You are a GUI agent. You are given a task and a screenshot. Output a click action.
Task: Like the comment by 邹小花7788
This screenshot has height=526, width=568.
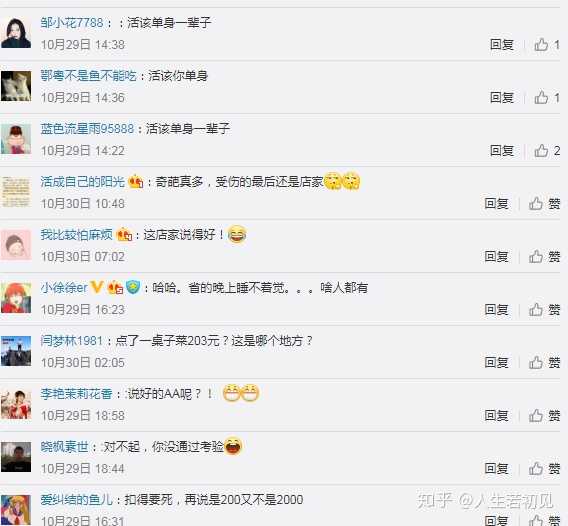(547, 45)
